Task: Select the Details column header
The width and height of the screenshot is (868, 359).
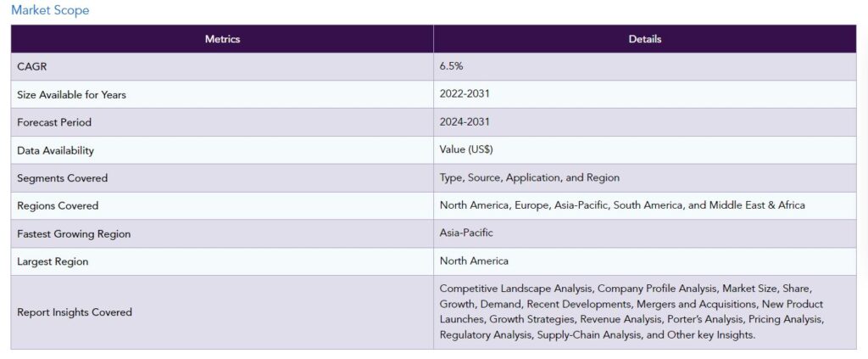Action: point(644,39)
